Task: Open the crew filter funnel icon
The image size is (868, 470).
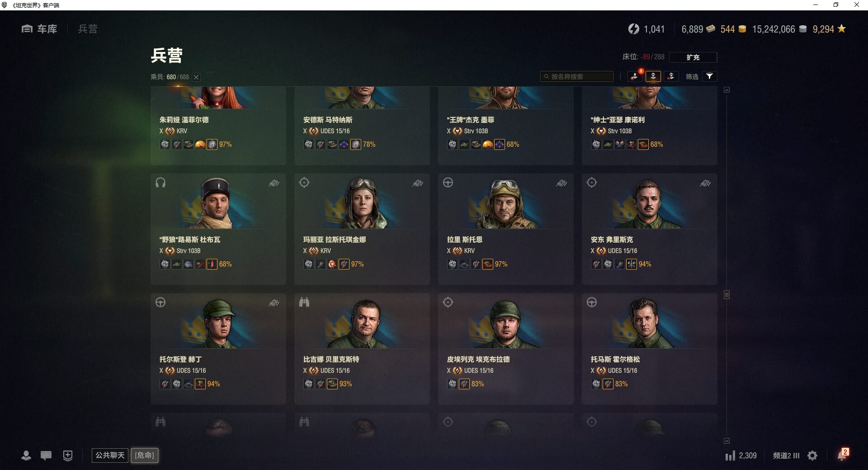Action: [x=710, y=76]
